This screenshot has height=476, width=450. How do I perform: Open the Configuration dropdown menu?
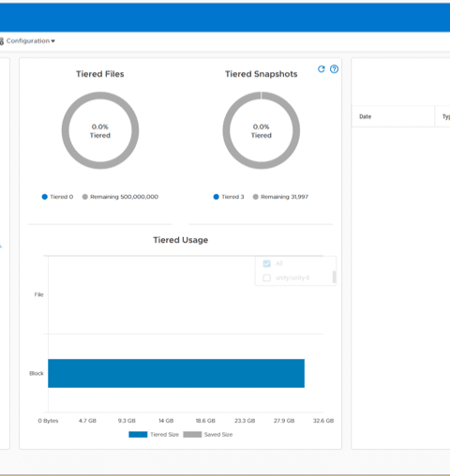click(x=30, y=41)
